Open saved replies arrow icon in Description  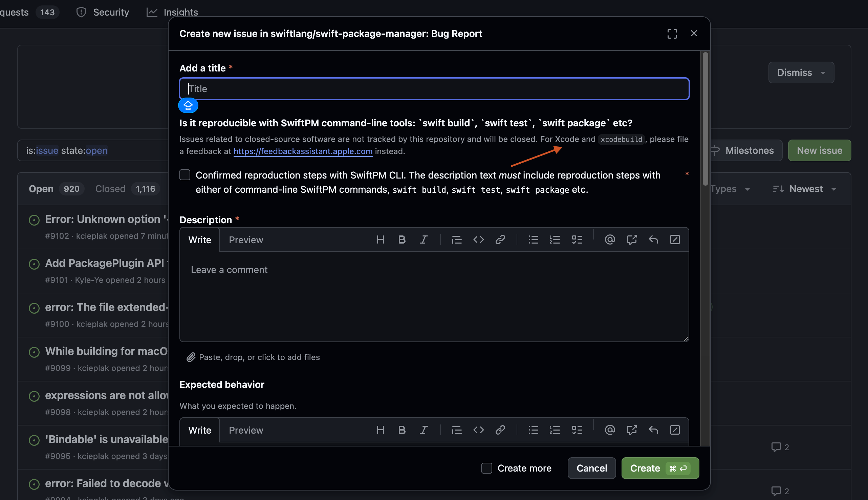click(x=653, y=239)
